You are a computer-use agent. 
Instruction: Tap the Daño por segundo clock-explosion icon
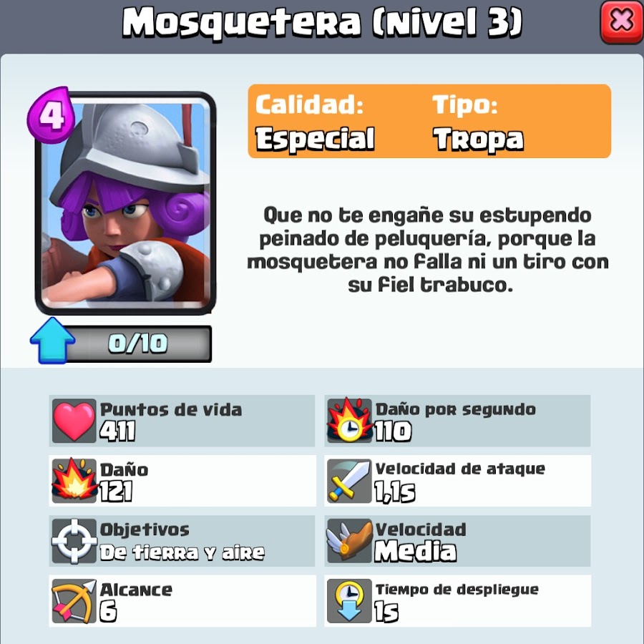[x=349, y=421]
